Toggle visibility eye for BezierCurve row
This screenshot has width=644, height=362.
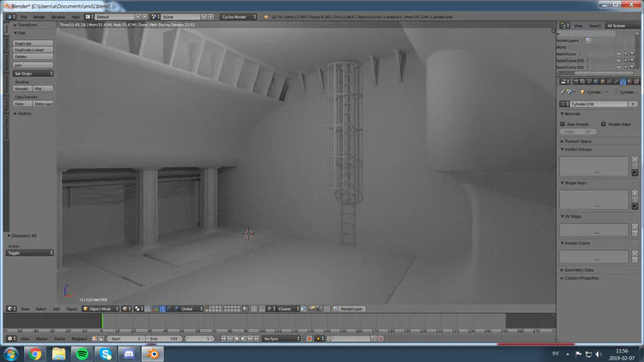point(618,54)
